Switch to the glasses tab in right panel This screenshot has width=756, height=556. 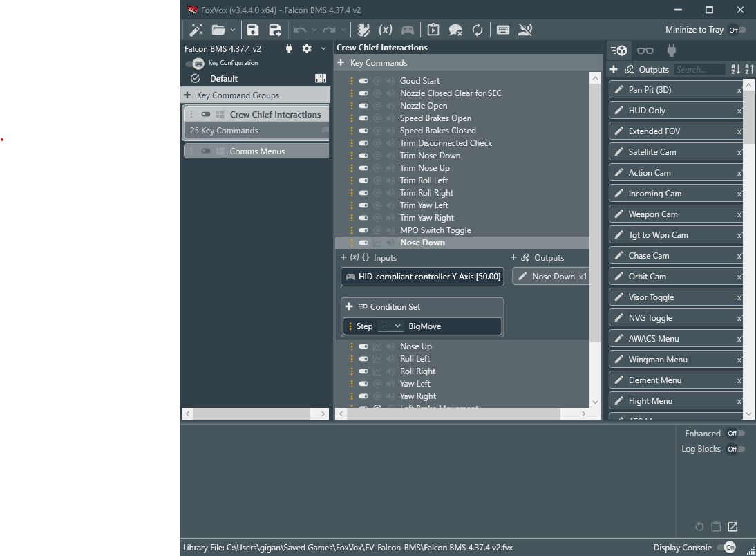(645, 50)
